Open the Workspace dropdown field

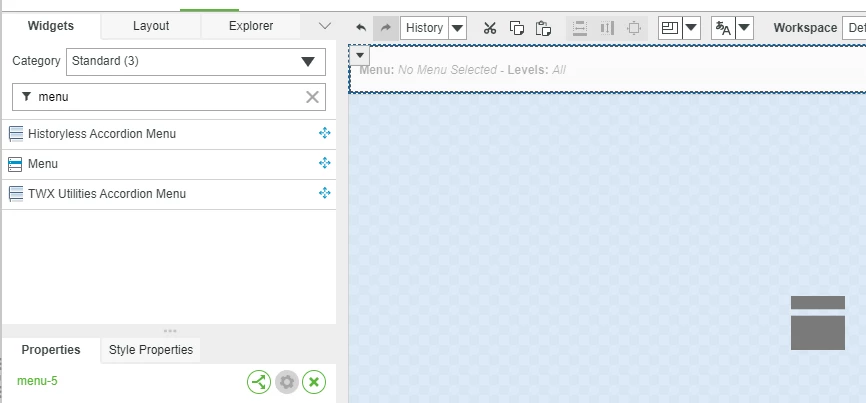tap(854, 28)
